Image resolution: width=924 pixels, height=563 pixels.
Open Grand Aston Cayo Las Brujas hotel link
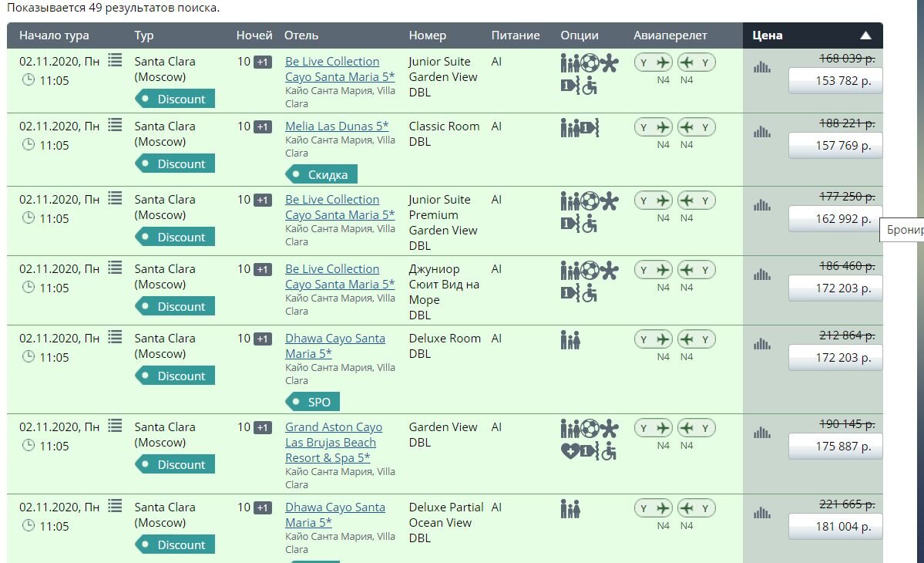click(334, 442)
